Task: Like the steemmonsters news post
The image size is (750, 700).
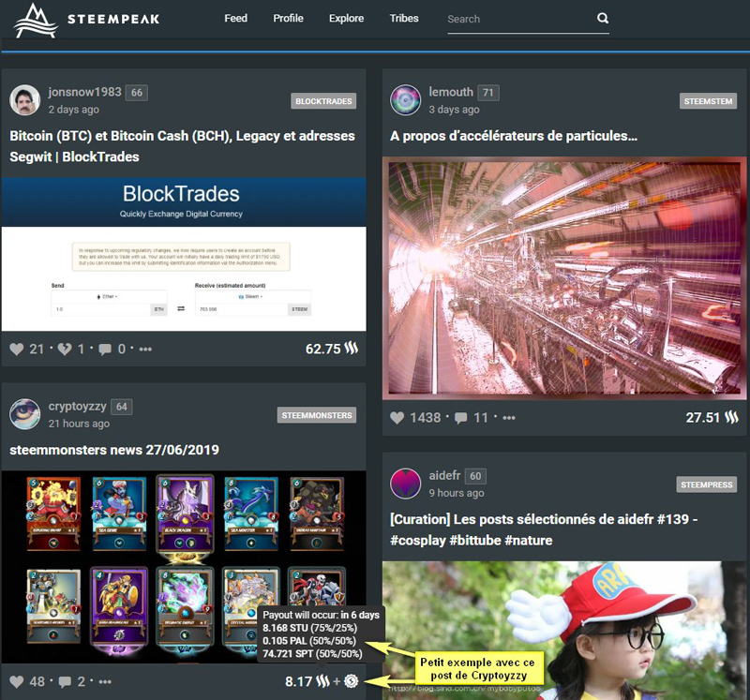Action: click(x=16, y=681)
